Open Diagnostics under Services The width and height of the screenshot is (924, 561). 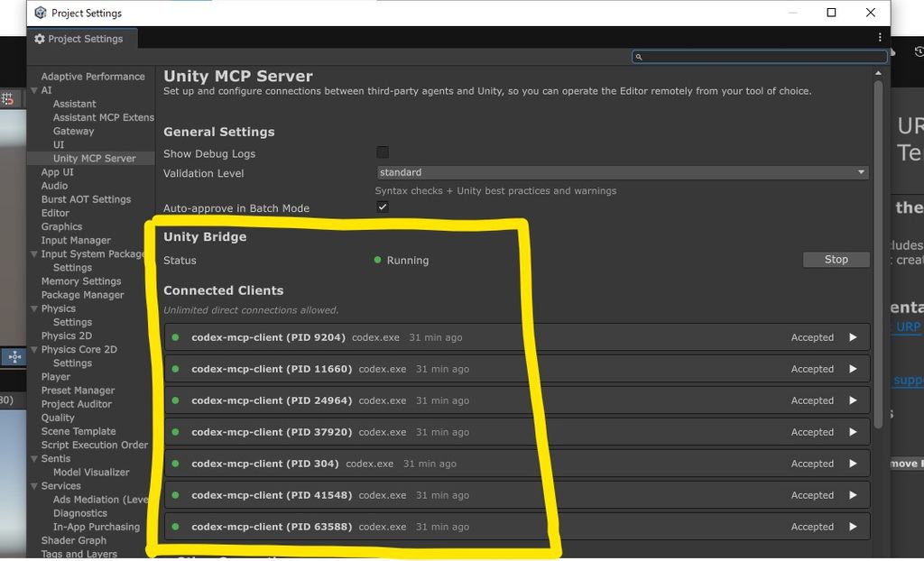pyautogui.click(x=80, y=513)
